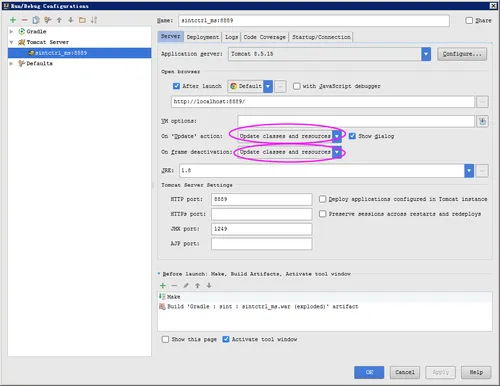500x386 pixels.
Task: Open edit defaults wrench icon
Action: pyautogui.click(x=48, y=20)
